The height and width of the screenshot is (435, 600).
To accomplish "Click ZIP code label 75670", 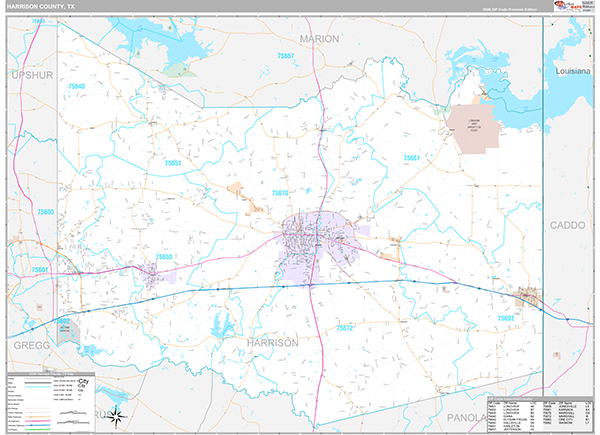I will pos(280,193).
